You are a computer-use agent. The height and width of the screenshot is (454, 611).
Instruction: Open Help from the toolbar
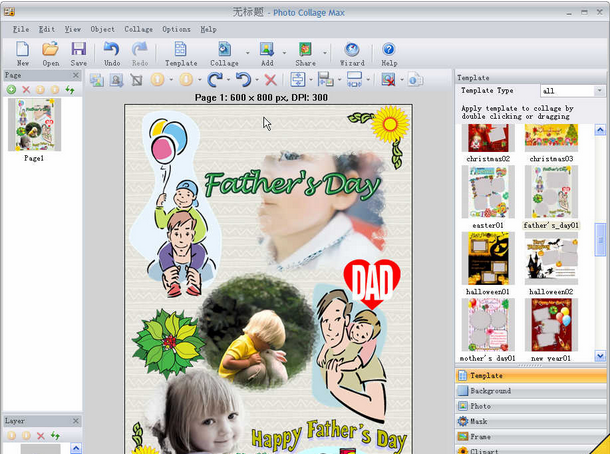click(x=389, y=50)
